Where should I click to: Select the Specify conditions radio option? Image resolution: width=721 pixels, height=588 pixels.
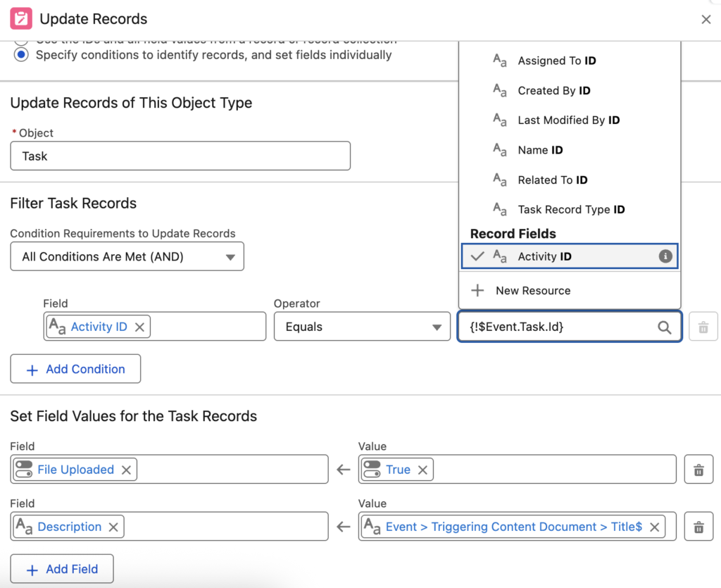point(23,55)
